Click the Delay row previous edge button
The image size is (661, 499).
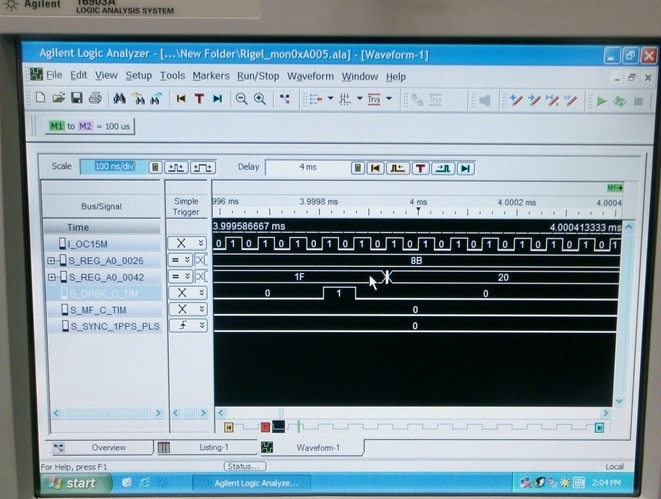[x=397, y=169]
